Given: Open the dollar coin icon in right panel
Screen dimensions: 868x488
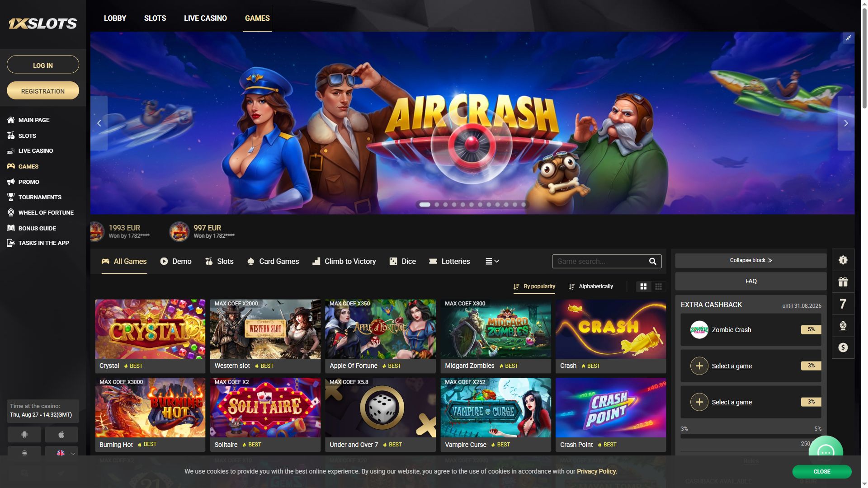Looking at the screenshot, I should pyautogui.click(x=843, y=347).
